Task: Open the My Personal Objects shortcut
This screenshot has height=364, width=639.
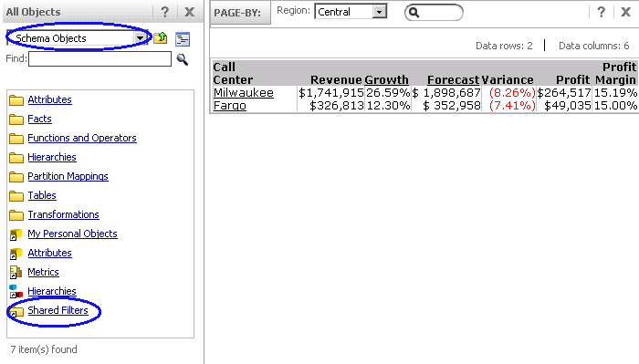Action: 72,234
